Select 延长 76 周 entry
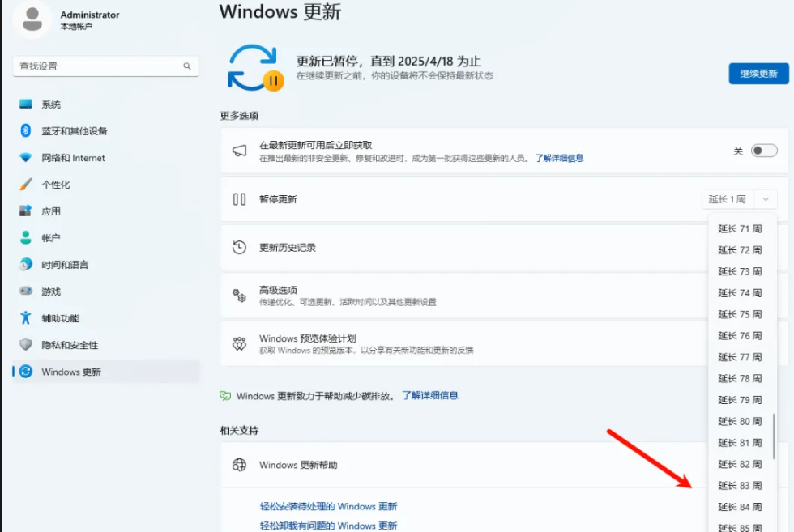794x532 pixels. pyautogui.click(x=740, y=336)
